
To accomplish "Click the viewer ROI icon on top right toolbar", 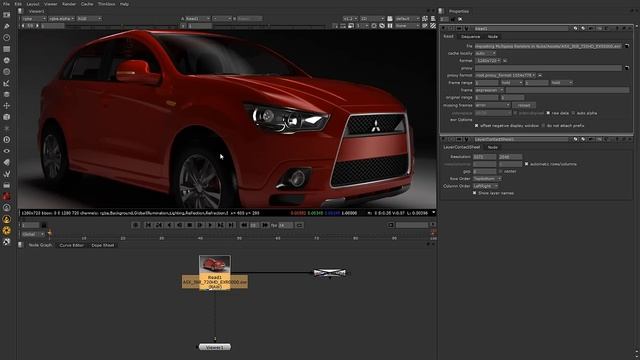I will pos(351,26).
